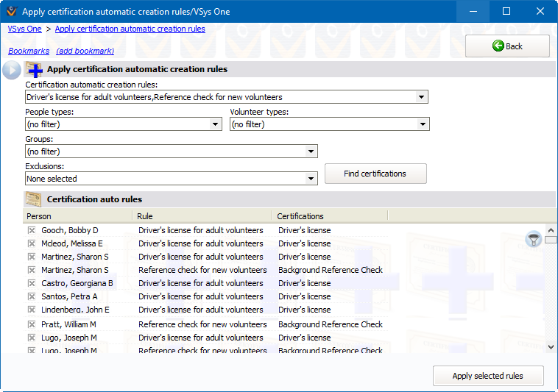558x392 pixels.
Task: Click the blue arrow panel expander icon
Action: click(12, 70)
